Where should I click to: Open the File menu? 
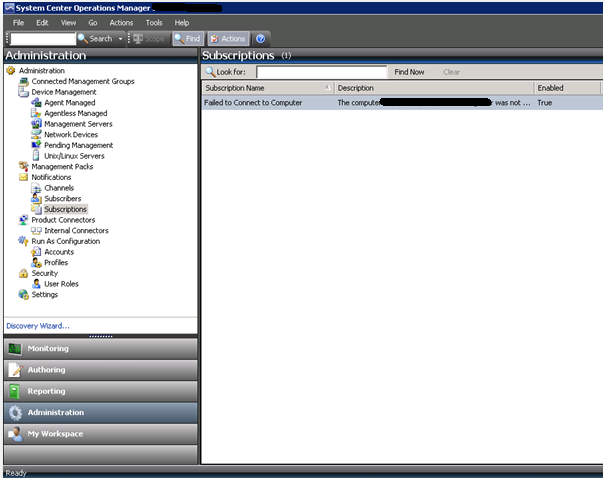coord(18,23)
